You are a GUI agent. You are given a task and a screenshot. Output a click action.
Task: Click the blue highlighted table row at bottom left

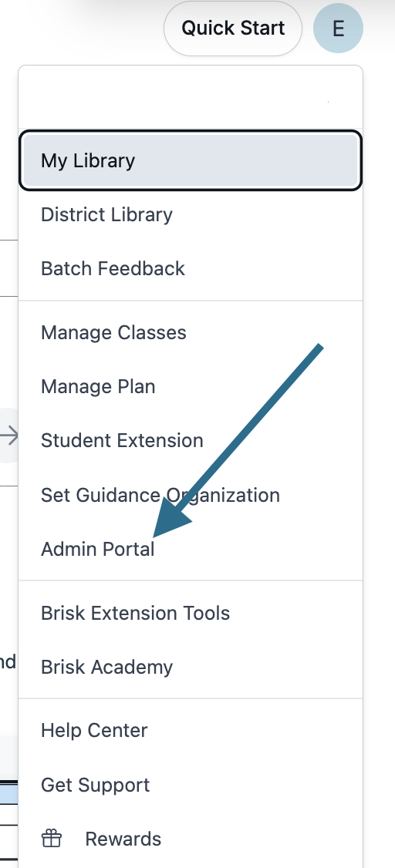[8, 794]
